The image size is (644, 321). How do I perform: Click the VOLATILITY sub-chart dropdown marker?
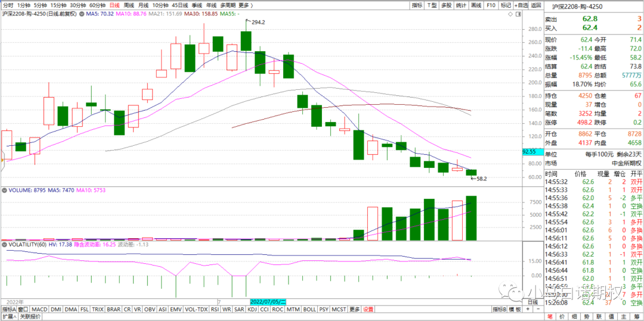[x=4, y=244]
